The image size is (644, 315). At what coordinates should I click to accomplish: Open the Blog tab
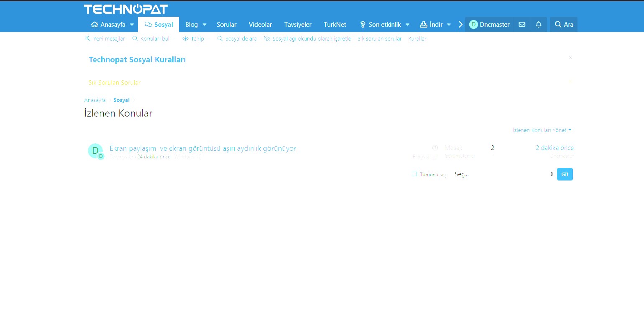[x=192, y=24]
